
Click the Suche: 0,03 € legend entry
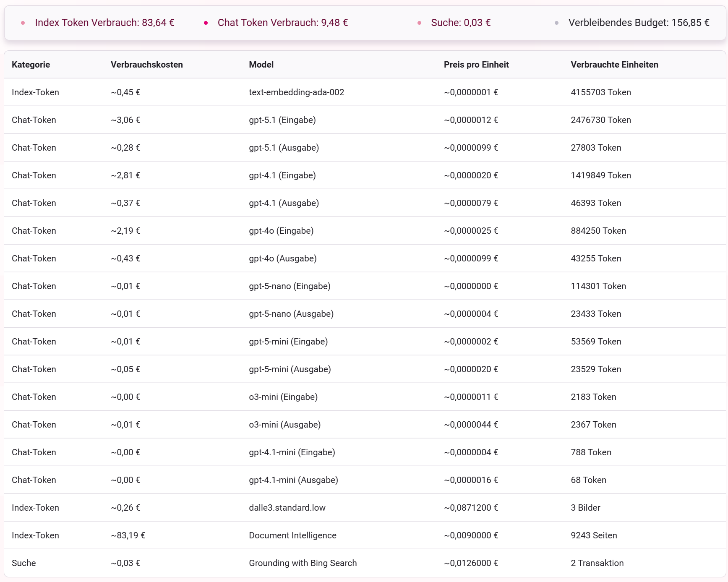[x=461, y=23]
